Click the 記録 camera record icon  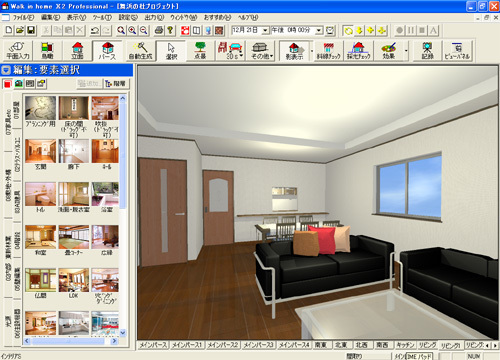pos(427,51)
